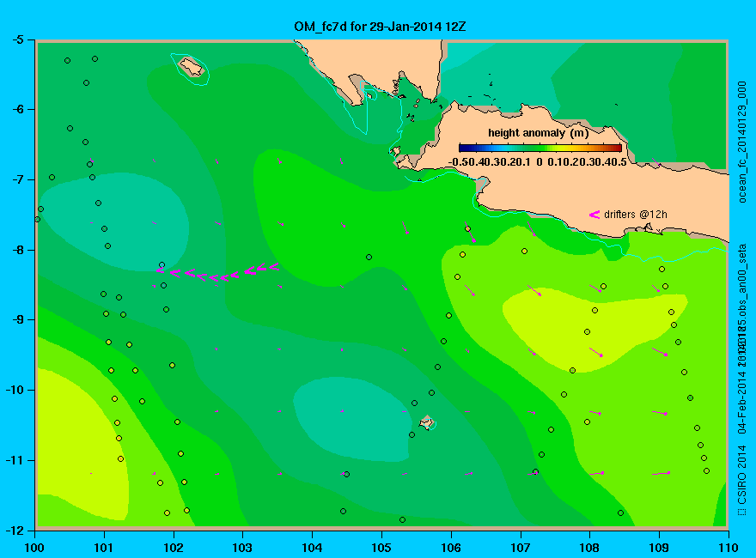Click the vertical 'ocean_fc_20140129_000' label
This screenshot has height=558, width=756.
point(741,143)
